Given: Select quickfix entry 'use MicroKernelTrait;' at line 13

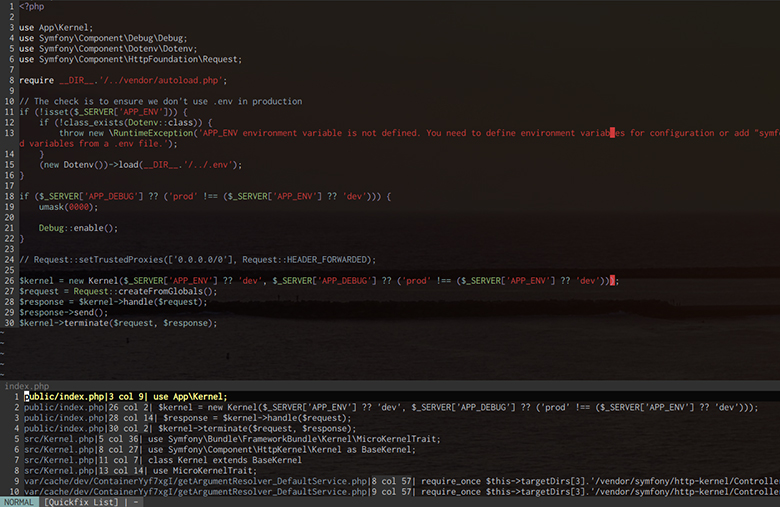Looking at the screenshot, I should (140, 470).
